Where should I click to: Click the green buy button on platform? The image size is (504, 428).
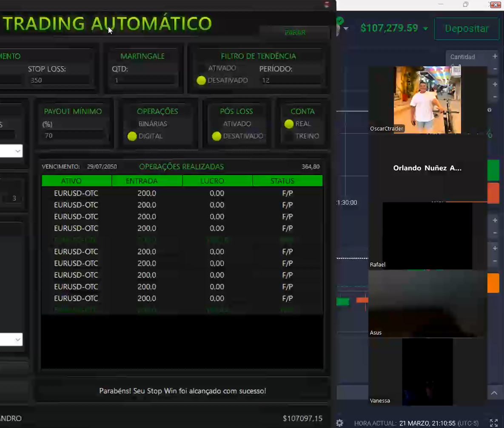pos(493,170)
